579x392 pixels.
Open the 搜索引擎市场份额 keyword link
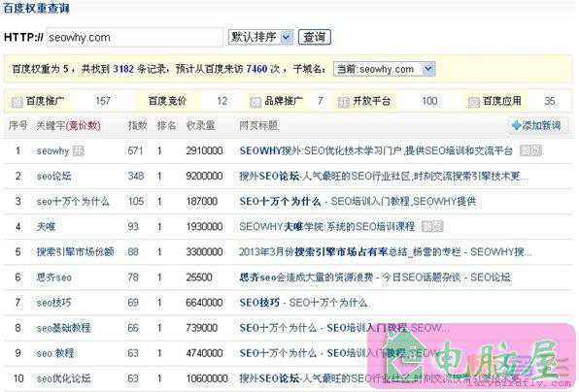point(76,252)
